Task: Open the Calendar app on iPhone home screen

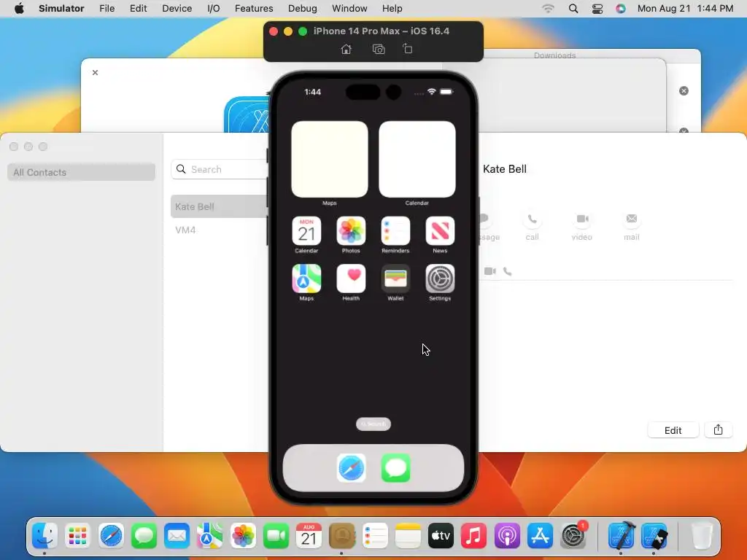Action: (306, 231)
